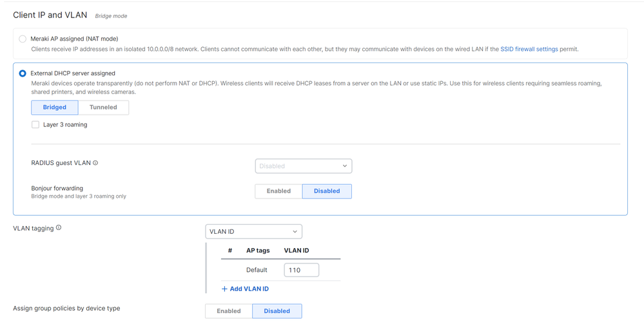
Task: Select External DHCP server assigned radio
Action: tap(23, 73)
